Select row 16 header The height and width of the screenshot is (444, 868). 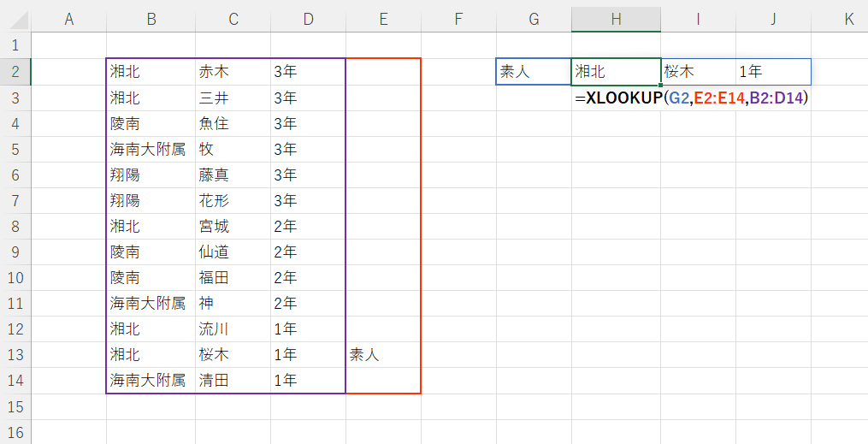tap(15, 432)
